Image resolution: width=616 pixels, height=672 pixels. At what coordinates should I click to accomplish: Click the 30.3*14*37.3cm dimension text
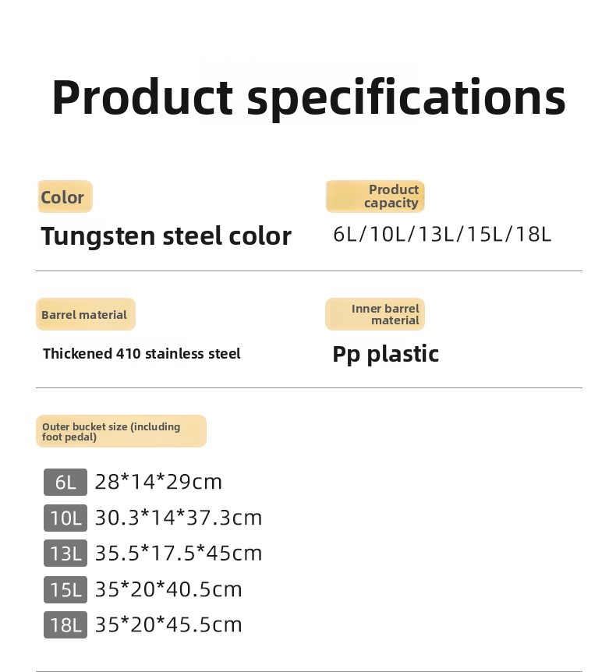coord(179,518)
